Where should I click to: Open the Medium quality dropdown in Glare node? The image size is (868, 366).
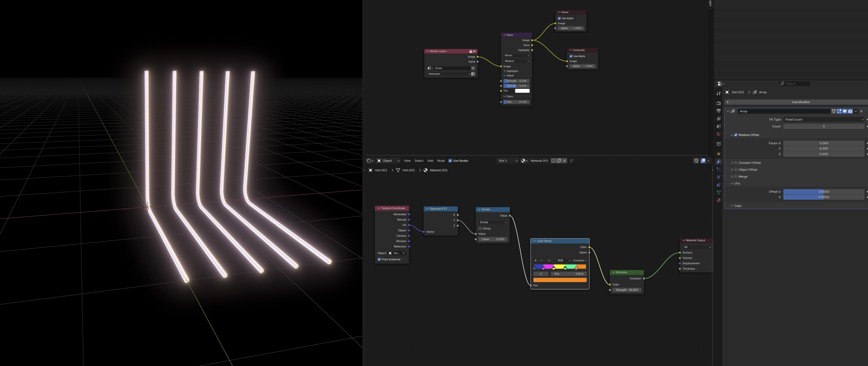(x=516, y=61)
